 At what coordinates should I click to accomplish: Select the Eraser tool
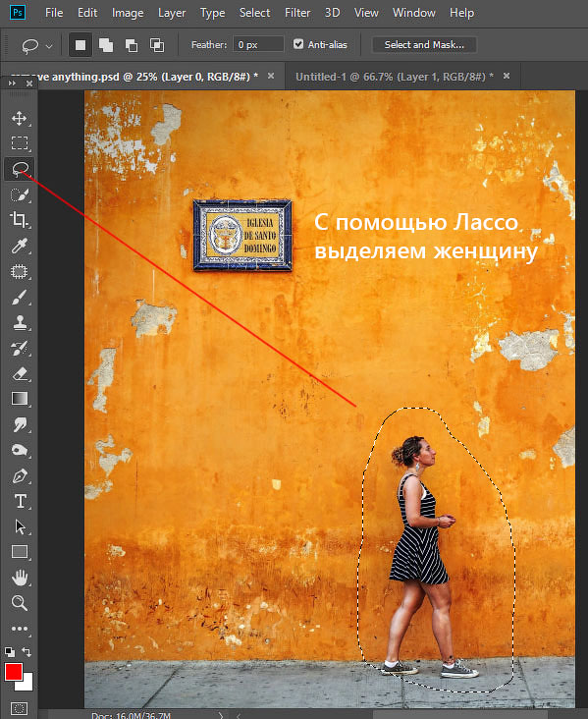tap(19, 373)
